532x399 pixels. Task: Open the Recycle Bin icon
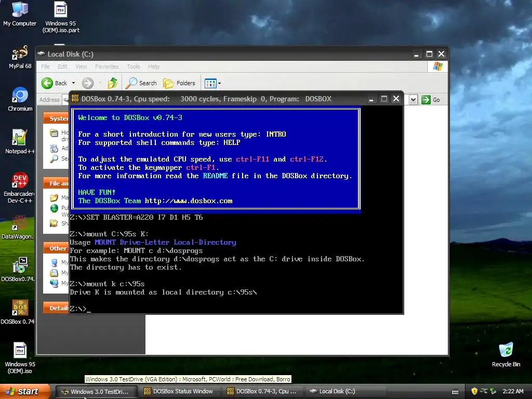[506, 354]
